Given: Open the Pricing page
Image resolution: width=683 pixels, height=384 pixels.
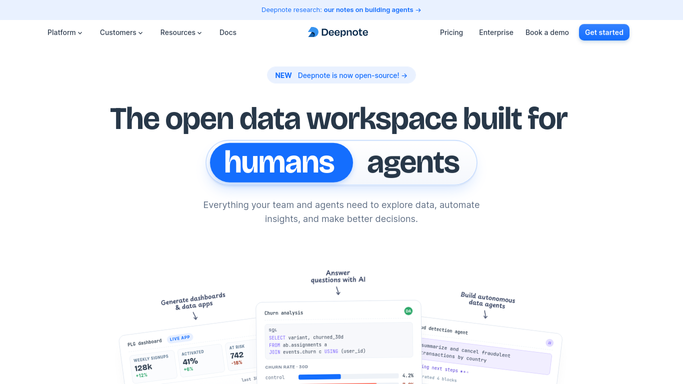Looking at the screenshot, I should [451, 32].
